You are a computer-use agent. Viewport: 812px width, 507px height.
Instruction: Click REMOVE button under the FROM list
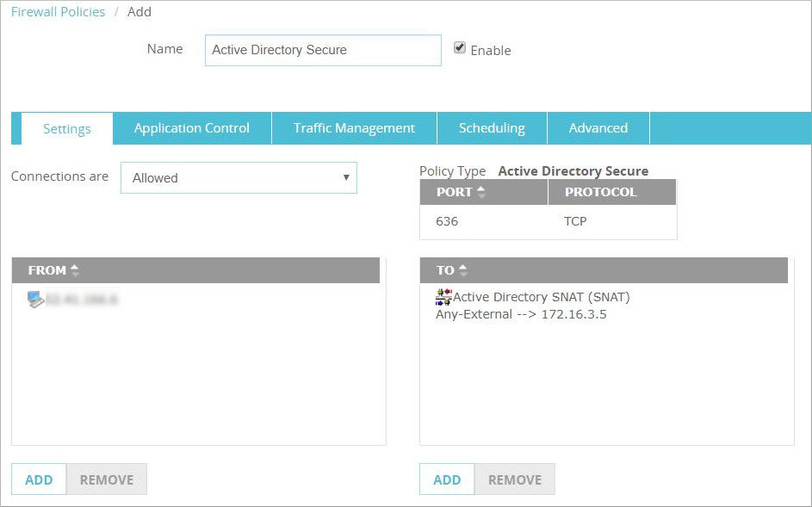(x=106, y=479)
